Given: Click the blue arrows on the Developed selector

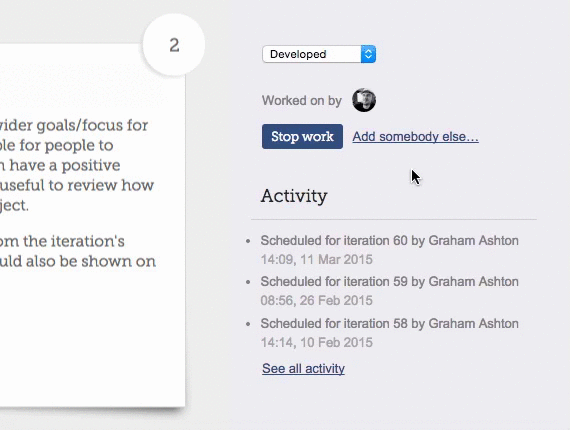Looking at the screenshot, I should 368,54.
